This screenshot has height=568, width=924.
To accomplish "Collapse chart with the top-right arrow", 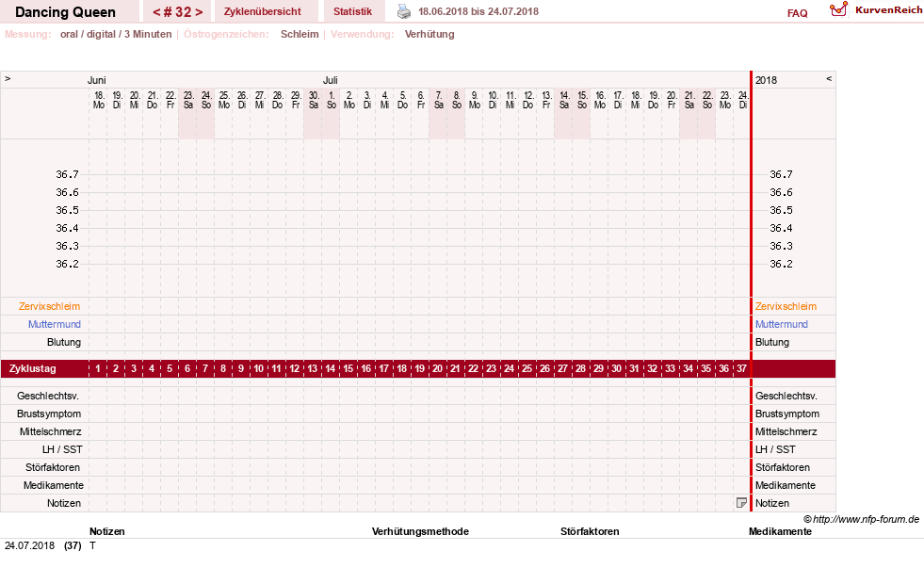I will pyautogui.click(x=829, y=78).
